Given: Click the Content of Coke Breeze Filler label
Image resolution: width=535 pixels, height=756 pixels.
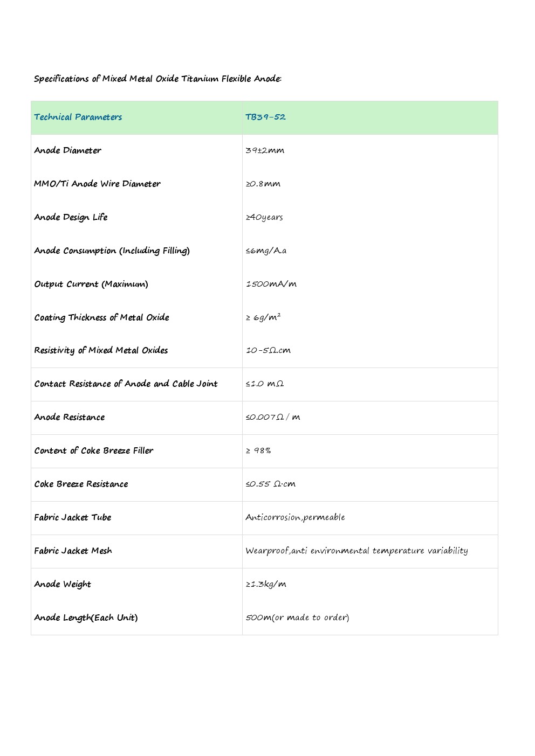Looking at the screenshot, I should tap(93, 450).
